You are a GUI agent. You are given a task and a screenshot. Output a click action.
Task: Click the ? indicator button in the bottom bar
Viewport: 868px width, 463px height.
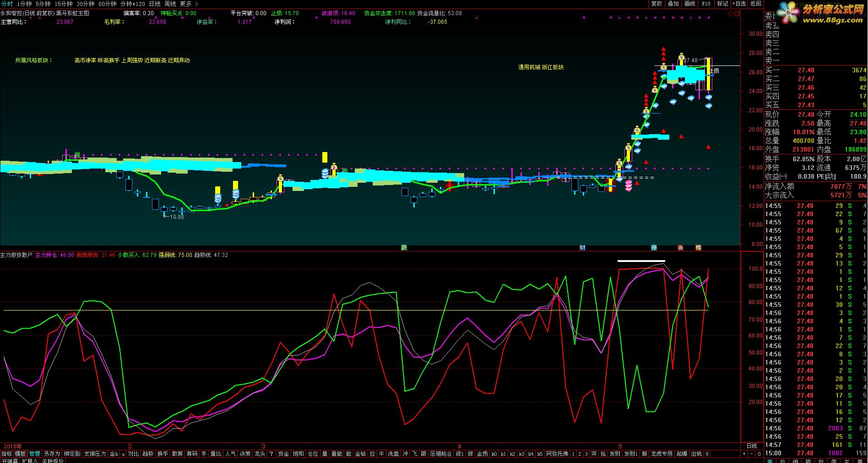click(x=271, y=454)
